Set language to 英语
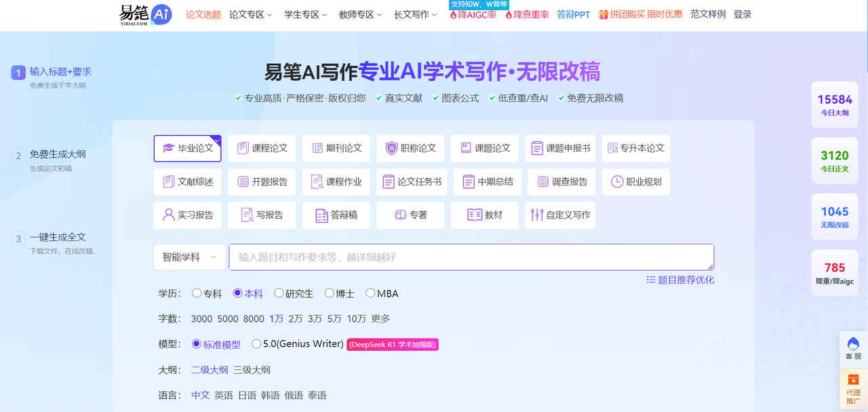868x412 pixels. (x=224, y=395)
